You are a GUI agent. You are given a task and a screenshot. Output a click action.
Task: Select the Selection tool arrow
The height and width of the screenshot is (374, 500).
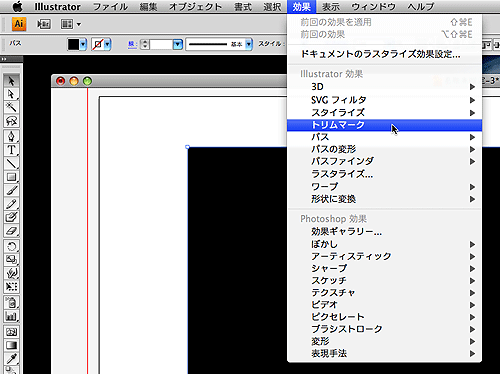pyautogui.click(x=11, y=81)
